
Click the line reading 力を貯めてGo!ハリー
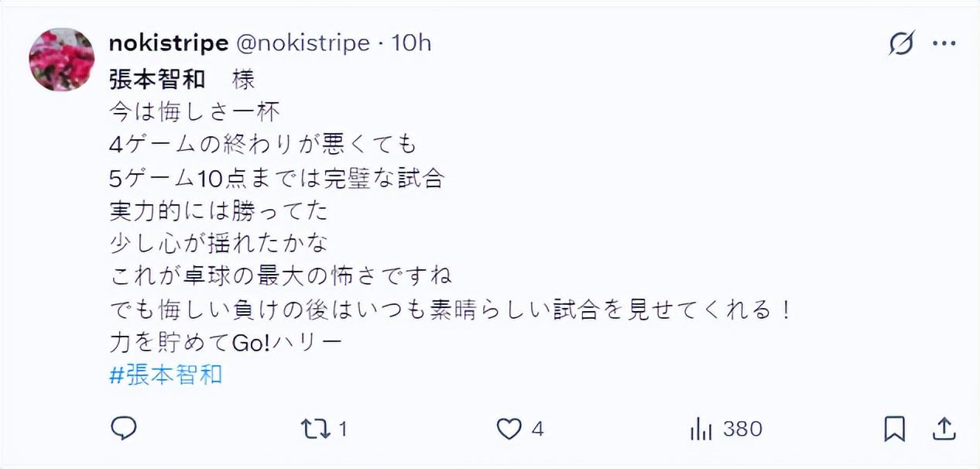coord(224,342)
